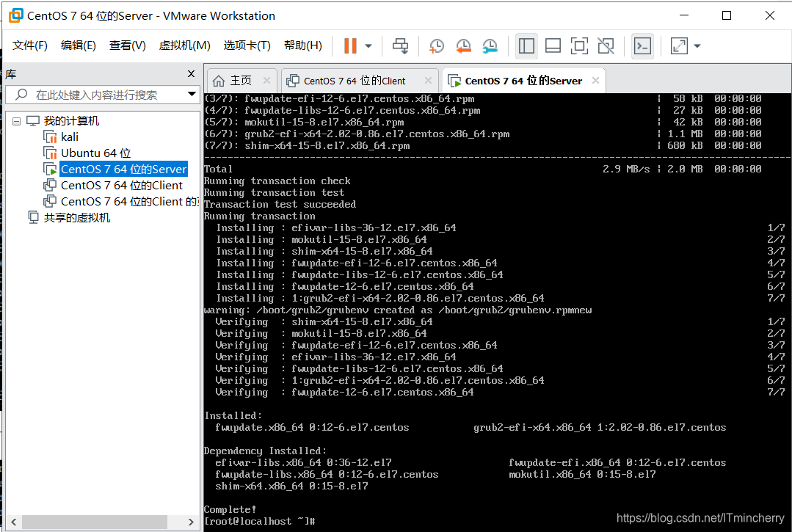The height and width of the screenshot is (532, 792).
Task: Click the grubenv.rpmnew warning line
Action: 398,310
